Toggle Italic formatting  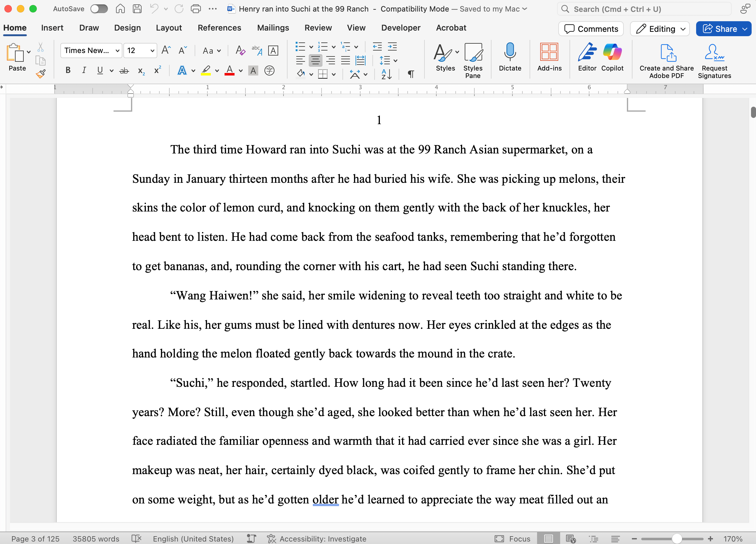pyautogui.click(x=84, y=70)
